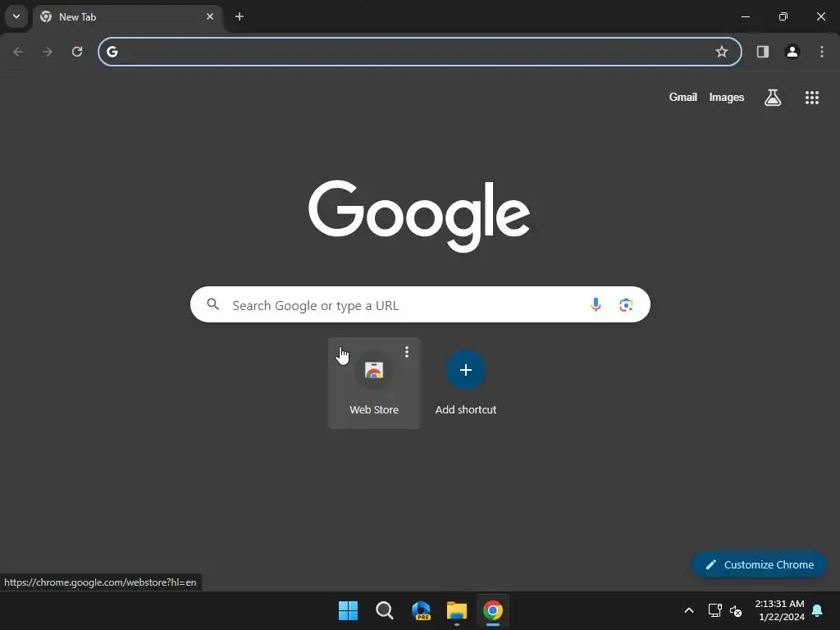Open notification bell in taskbar
The image size is (840, 630).
pyautogui.click(x=818, y=610)
